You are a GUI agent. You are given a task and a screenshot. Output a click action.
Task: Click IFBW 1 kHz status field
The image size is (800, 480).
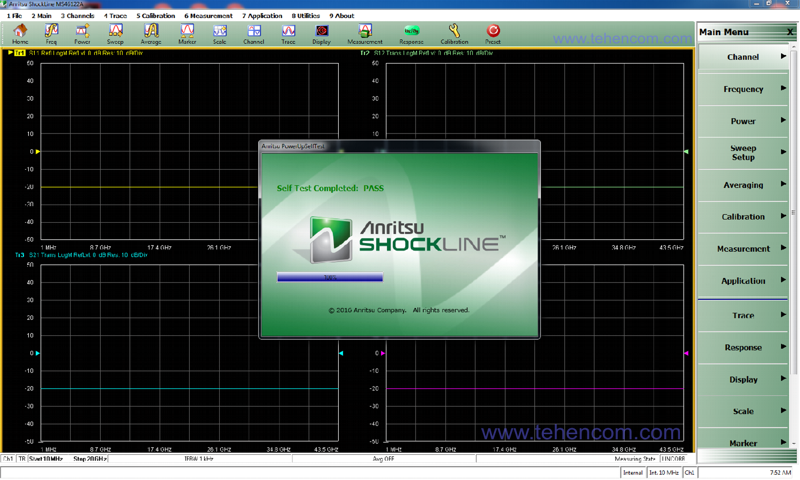(x=199, y=459)
